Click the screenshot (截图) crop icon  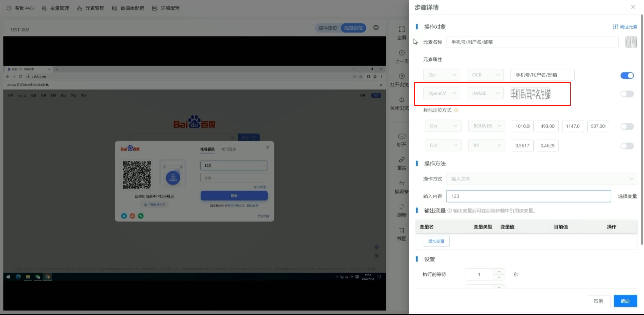point(401,230)
